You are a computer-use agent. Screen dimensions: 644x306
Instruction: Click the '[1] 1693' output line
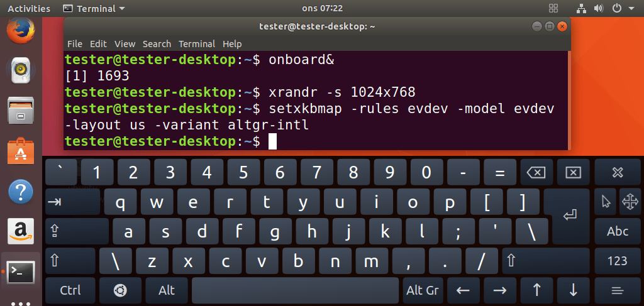click(x=97, y=76)
